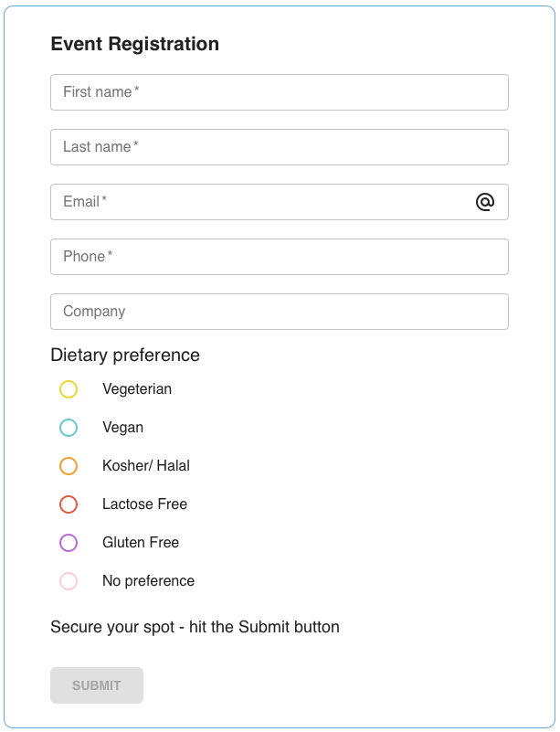
Task: Click into the First name field
Action: [x=279, y=92]
